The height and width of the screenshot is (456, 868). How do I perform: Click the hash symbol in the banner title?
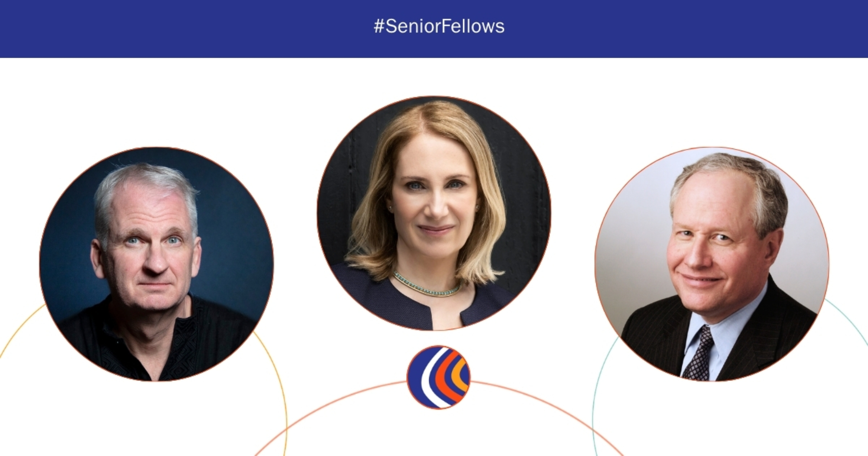pos(379,26)
